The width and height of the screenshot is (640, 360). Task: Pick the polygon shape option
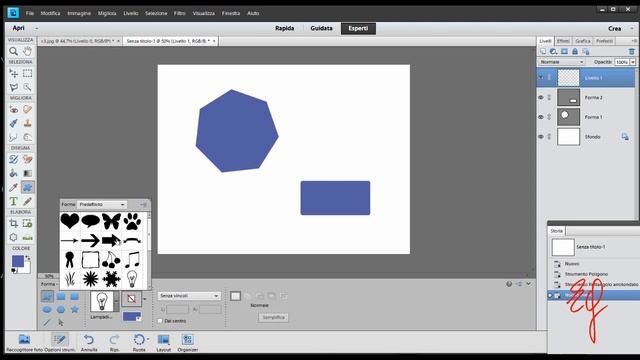(x=61, y=310)
